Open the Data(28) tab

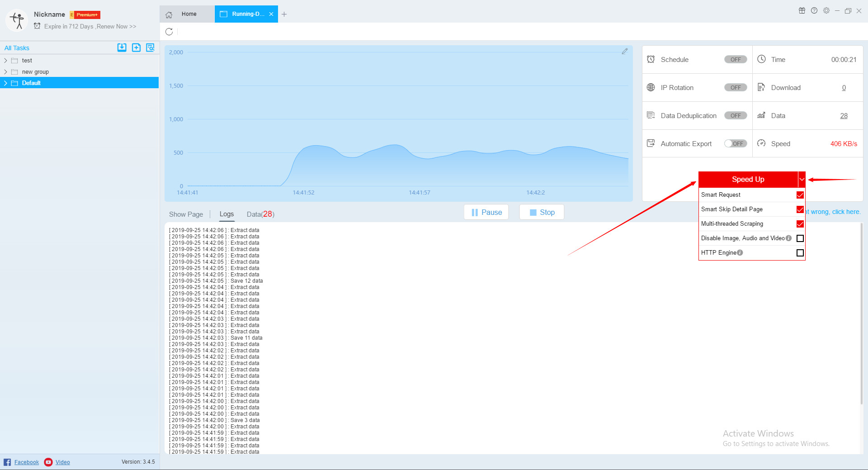pos(260,214)
